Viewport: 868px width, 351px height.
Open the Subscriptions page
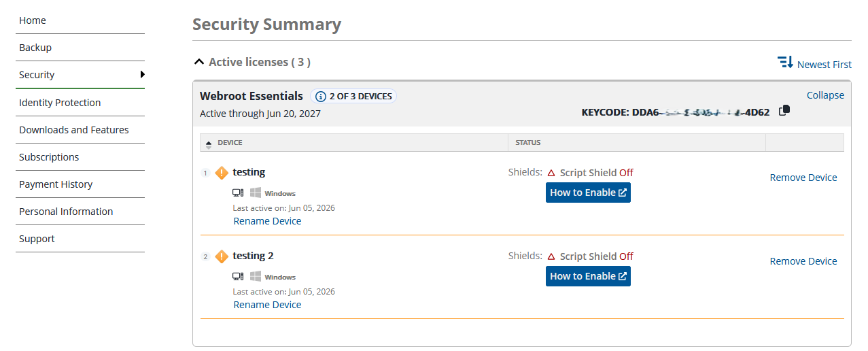(x=49, y=157)
